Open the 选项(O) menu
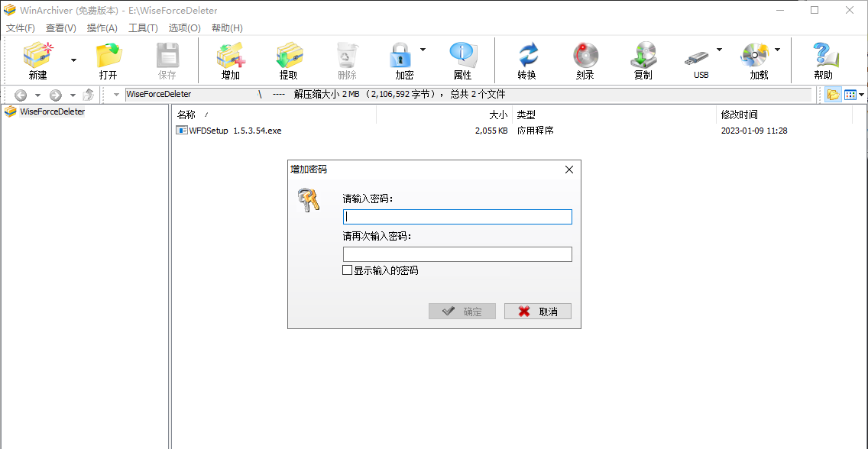 pyautogui.click(x=184, y=27)
